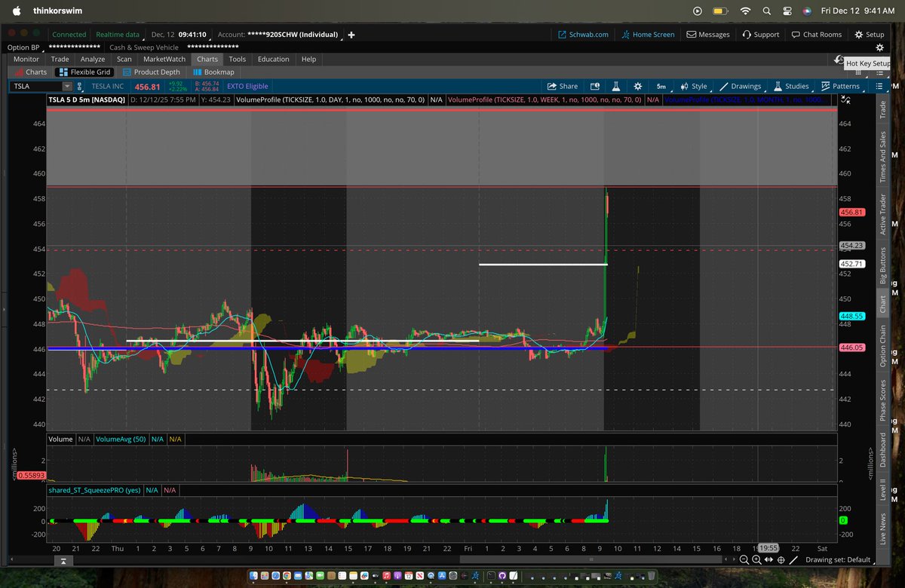Open Dashboard side tab

pos(883,452)
